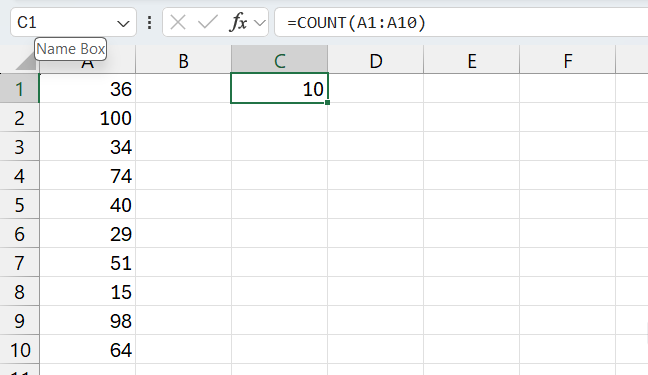Expand the Name Box dropdown arrow
The height and width of the screenshot is (375, 648).
pyautogui.click(x=123, y=23)
